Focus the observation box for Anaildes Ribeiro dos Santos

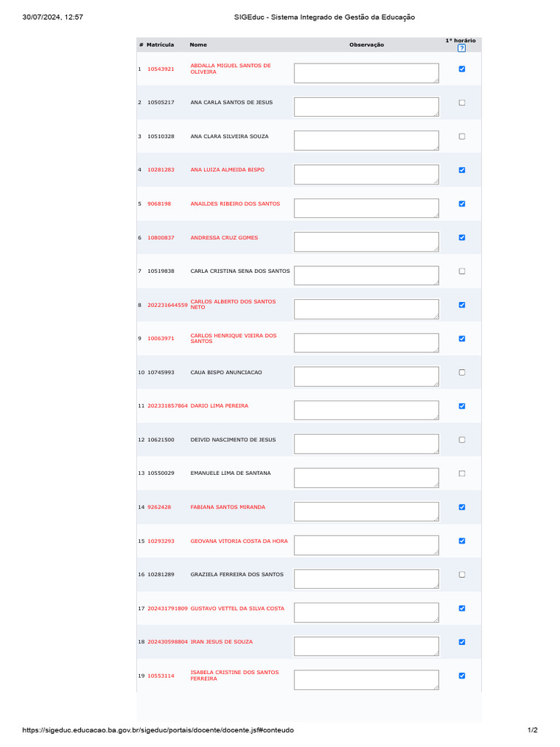(x=366, y=208)
